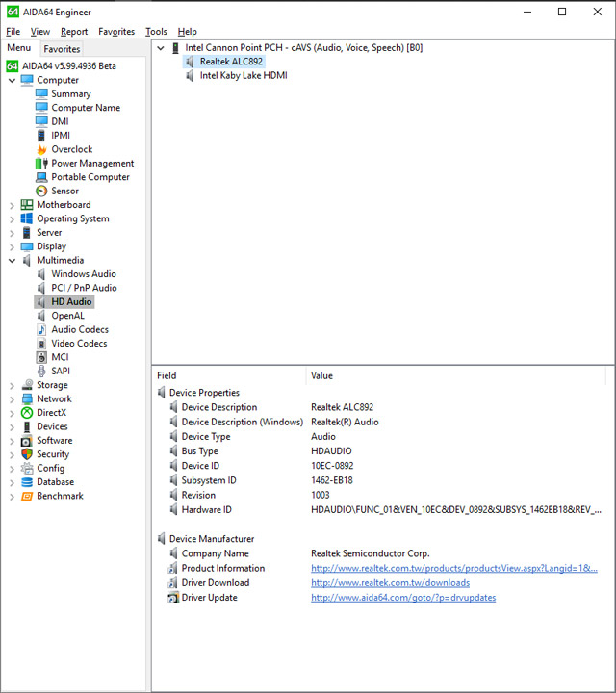The width and height of the screenshot is (616, 693).
Task: Click the Motherboard icon
Action: (27, 205)
